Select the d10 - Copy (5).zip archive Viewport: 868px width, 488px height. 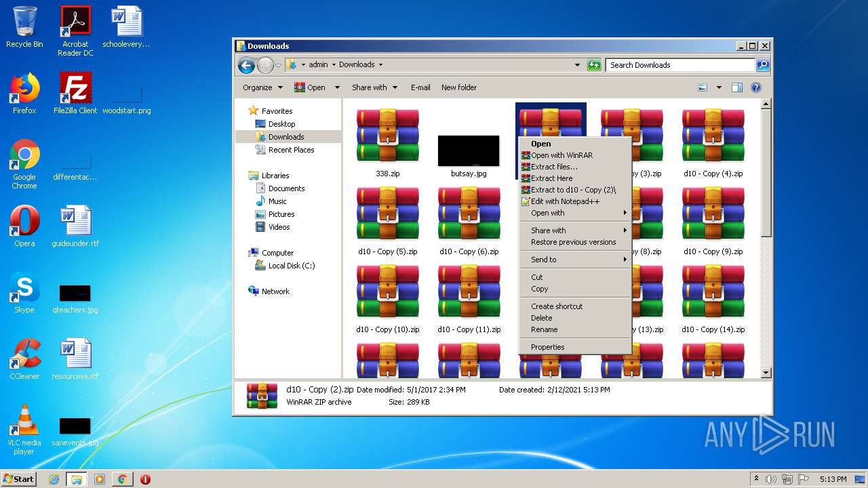[x=388, y=220]
